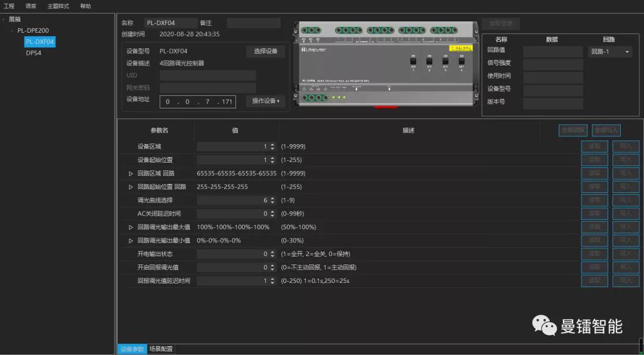Click the green status LEDs on the device
The image size is (644, 355).
(x=339, y=97)
